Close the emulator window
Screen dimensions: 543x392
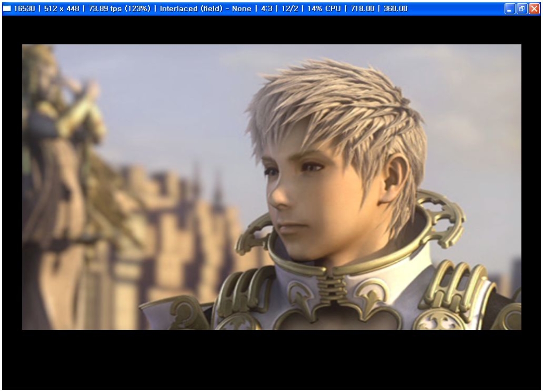[x=534, y=8]
